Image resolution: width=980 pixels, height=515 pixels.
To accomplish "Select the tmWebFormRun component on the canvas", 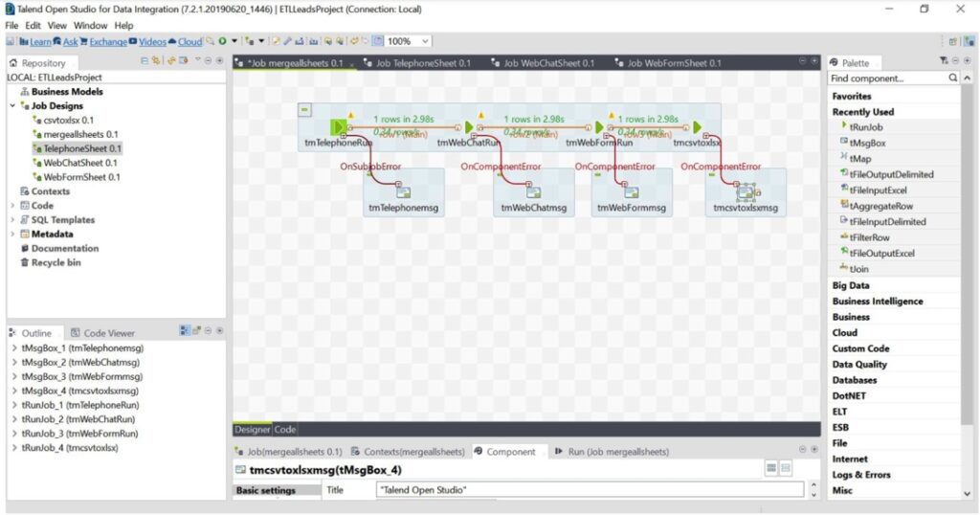I will click(599, 127).
